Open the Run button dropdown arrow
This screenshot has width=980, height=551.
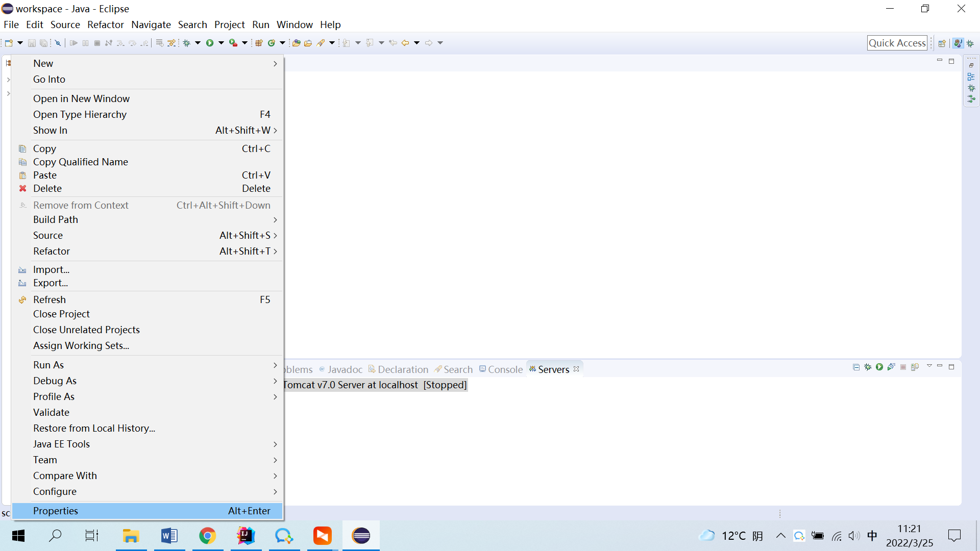[222, 43]
